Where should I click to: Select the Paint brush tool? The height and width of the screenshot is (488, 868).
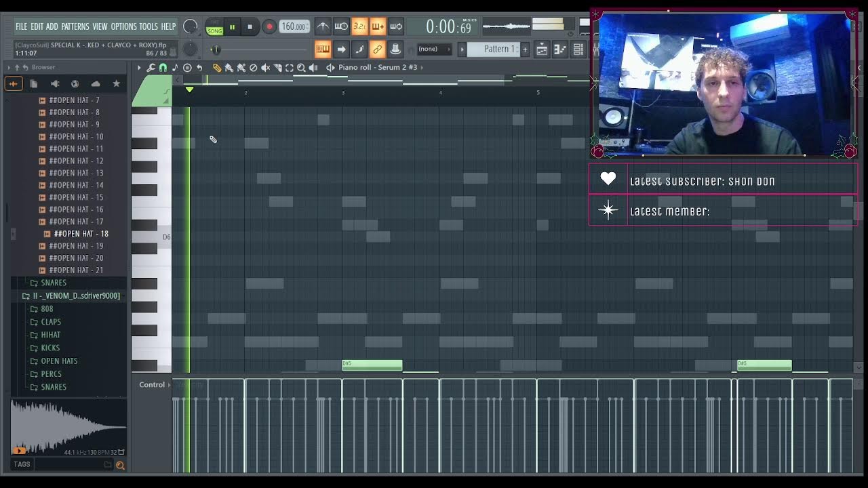click(x=229, y=67)
